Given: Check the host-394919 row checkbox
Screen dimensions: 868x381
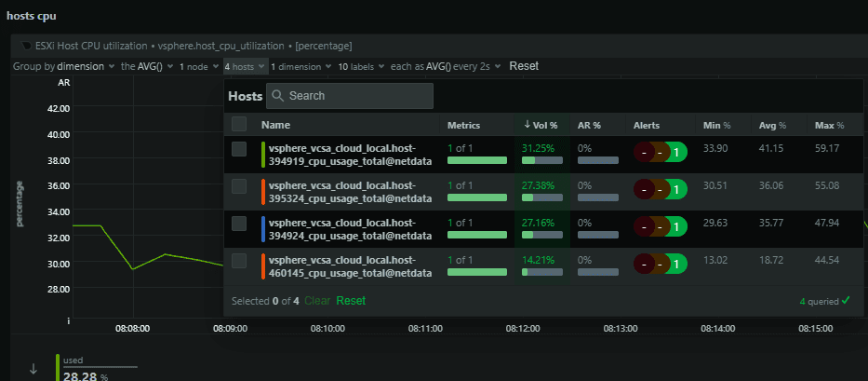Looking at the screenshot, I should (239, 149).
